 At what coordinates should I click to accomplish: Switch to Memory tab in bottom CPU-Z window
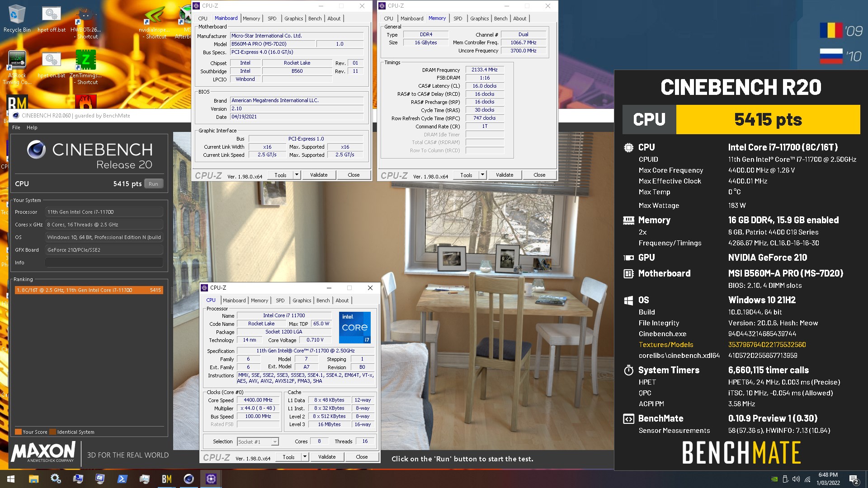(259, 300)
